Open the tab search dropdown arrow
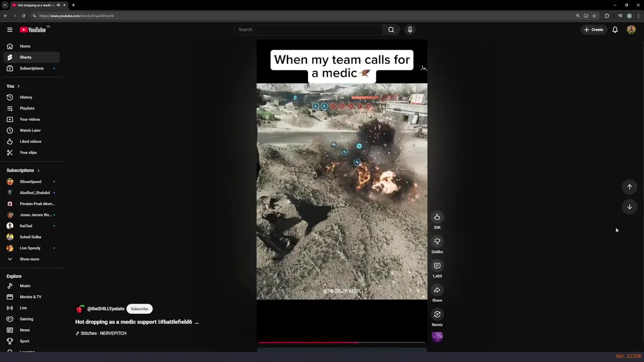 (x=5, y=5)
